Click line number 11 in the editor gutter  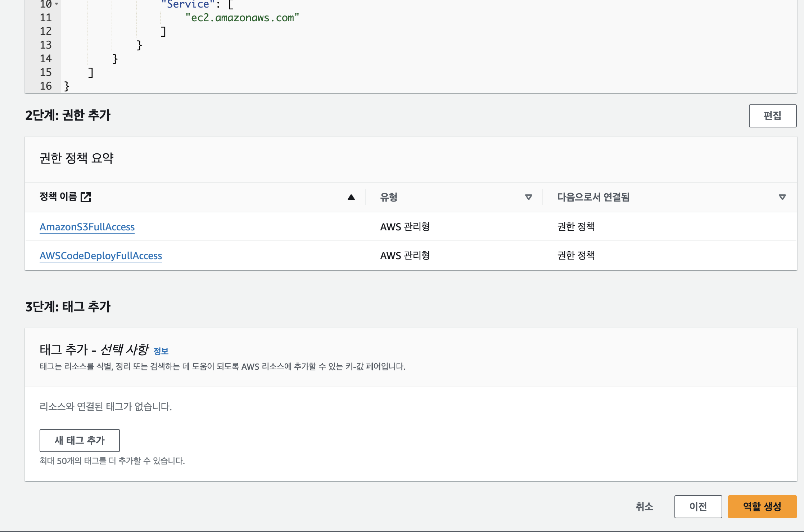pyautogui.click(x=46, y=18)
